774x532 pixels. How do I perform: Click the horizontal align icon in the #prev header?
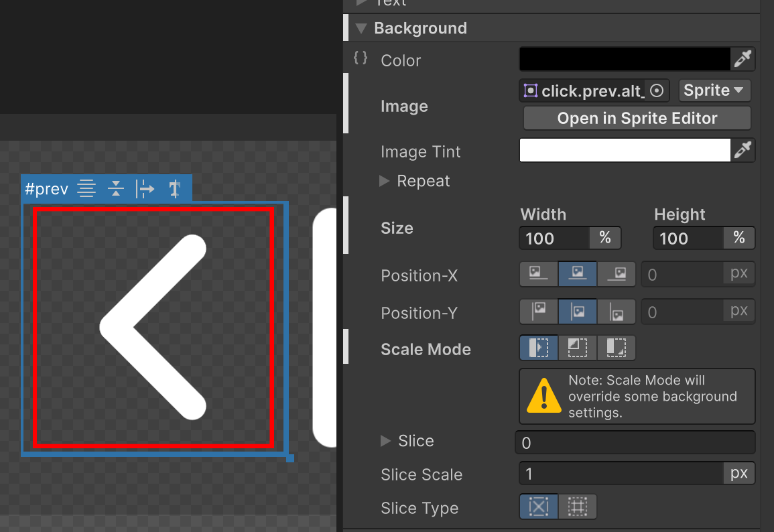pos(86,188)
